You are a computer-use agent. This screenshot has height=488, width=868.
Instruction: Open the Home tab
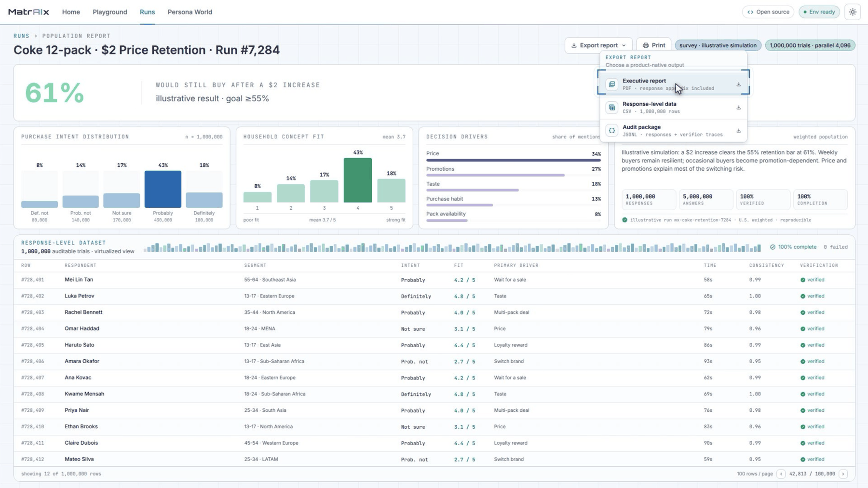(71, 12)
